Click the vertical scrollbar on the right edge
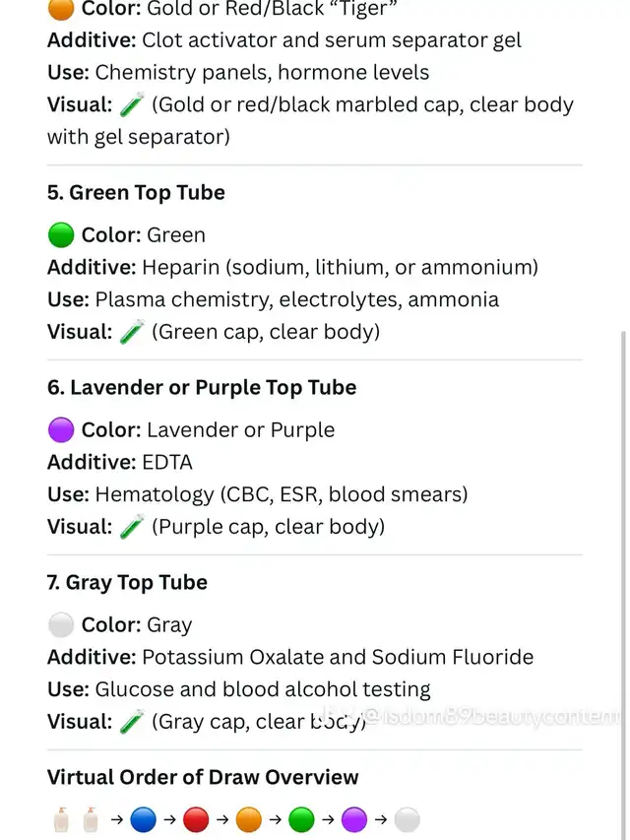 [x=622, y=581]
